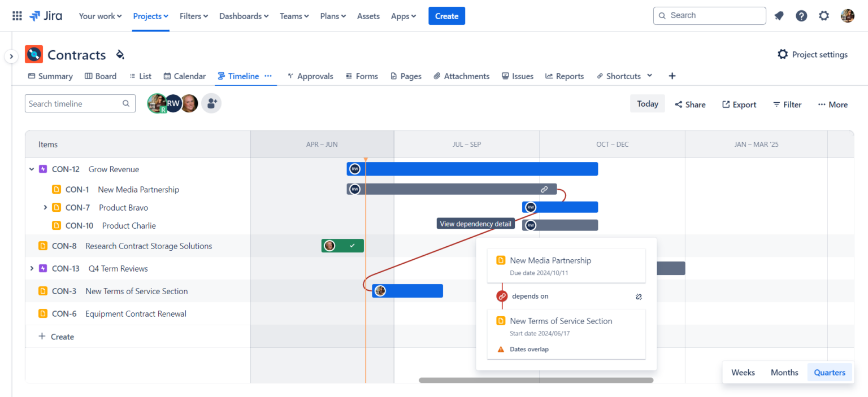Viewport: 868px width, 397px height.
Task: Open the Jira settings gear icon
Action: pos(824,15)
